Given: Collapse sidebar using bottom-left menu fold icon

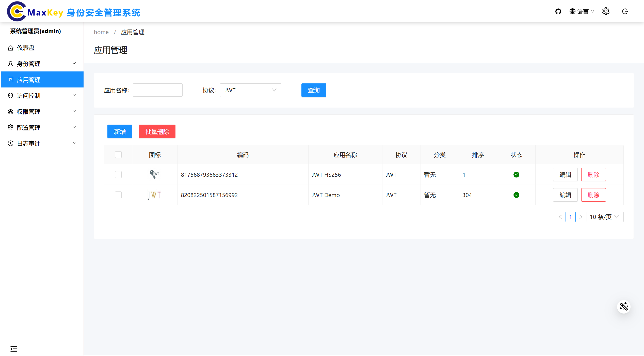Looking at the screenshot, I should pos(14,349).
